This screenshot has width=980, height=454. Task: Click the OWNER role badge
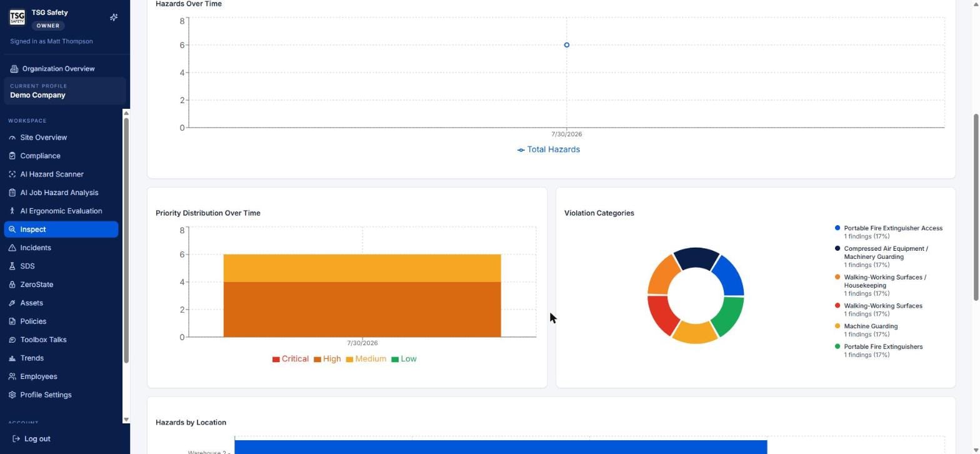point(48,26)
